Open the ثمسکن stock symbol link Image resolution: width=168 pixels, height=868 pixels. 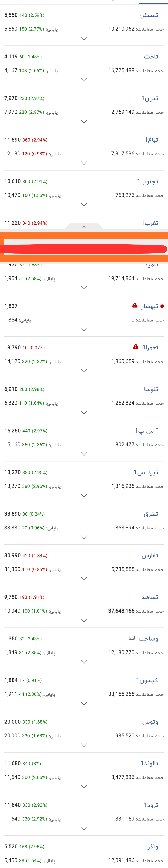[x=149, y=15]
